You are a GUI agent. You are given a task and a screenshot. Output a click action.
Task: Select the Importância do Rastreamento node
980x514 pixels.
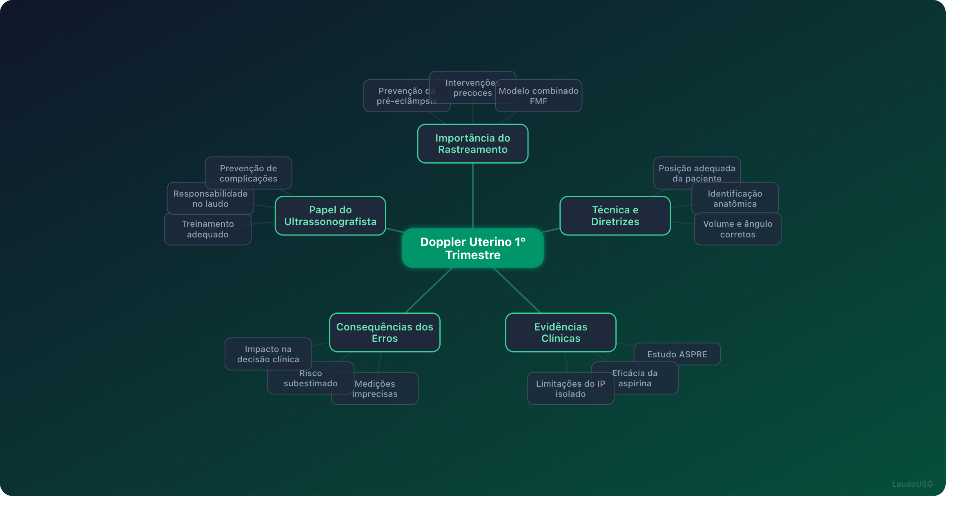click(x=472, y=144)
